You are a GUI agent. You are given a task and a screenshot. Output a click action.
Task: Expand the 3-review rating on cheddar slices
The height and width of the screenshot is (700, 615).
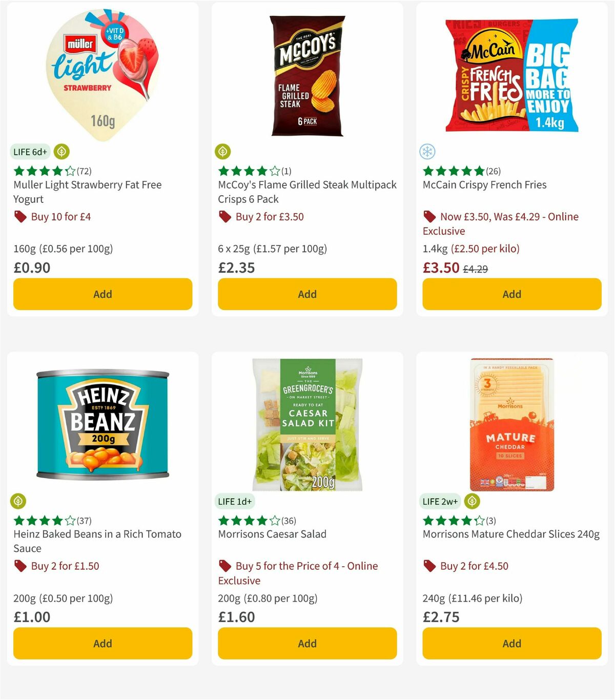[453, 520]
